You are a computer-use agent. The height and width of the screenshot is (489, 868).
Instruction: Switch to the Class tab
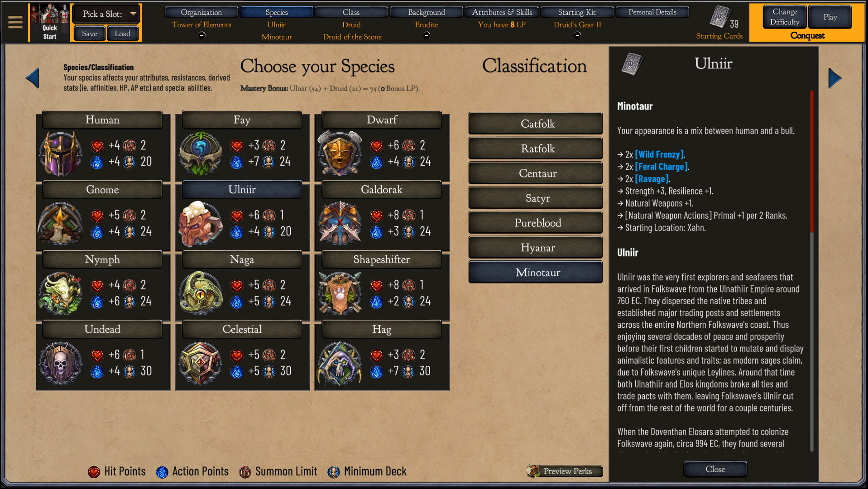(351, 12)
